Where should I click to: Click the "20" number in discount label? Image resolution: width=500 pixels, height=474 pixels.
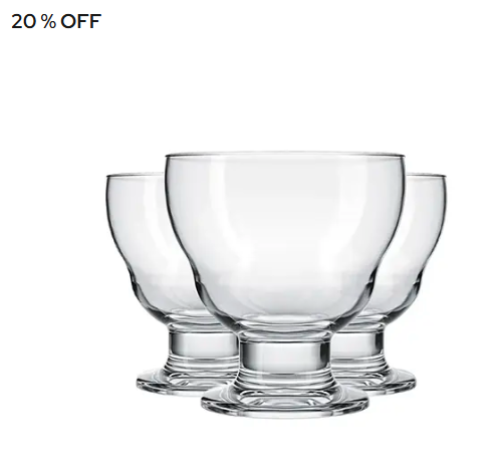click(x=22, y=22)
